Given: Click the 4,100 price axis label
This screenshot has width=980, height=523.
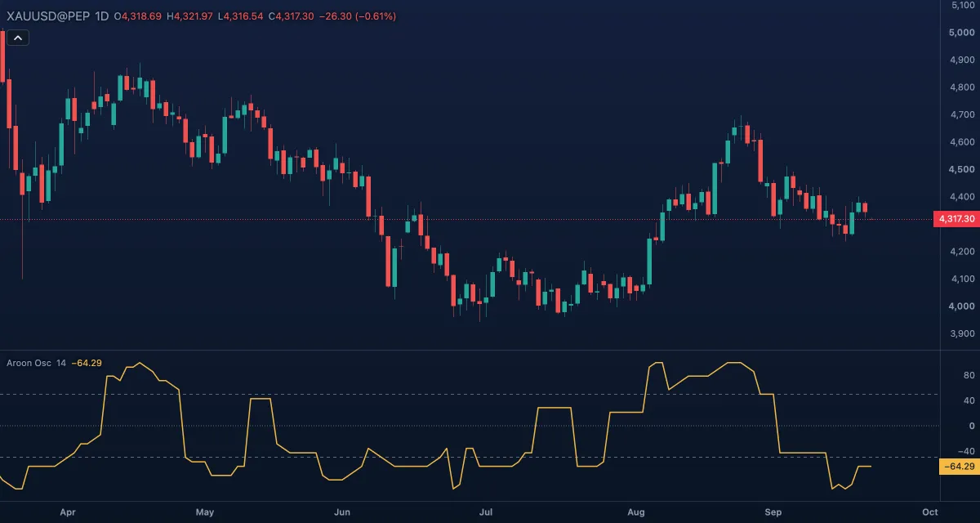Looking at the screenshot, I should click(x=962, y=279).
